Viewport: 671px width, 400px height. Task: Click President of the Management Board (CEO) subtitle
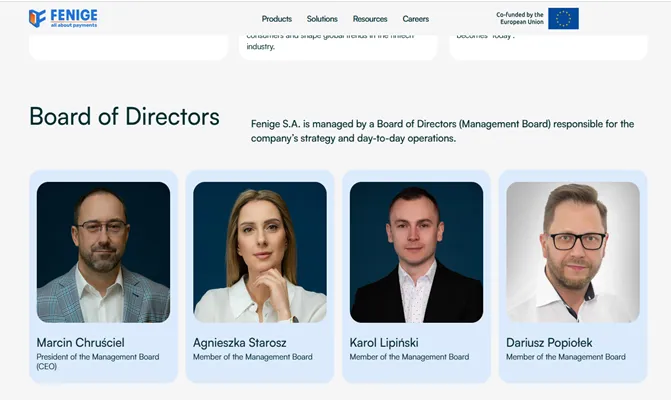98,361
